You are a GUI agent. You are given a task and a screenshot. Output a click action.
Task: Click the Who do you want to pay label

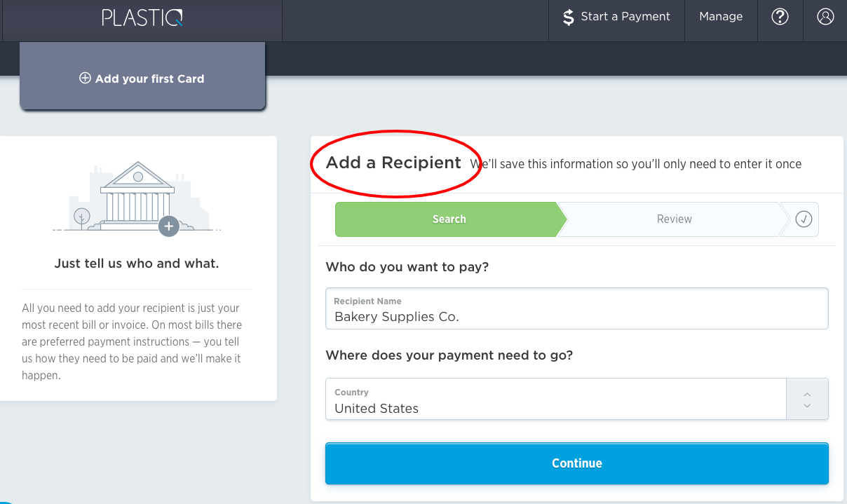[x=407, y=267]
